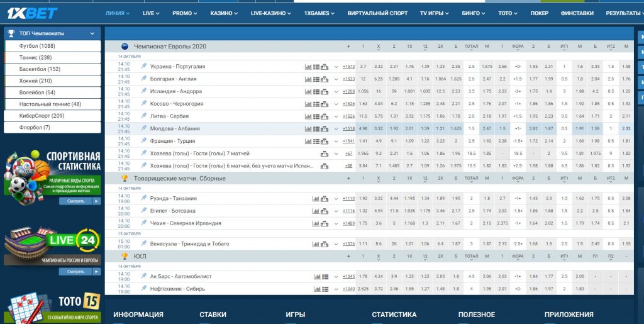Screen dimensions: 644x324
Task: Open the КАЗИНО dropdown menu
Action: pos(224,13)
